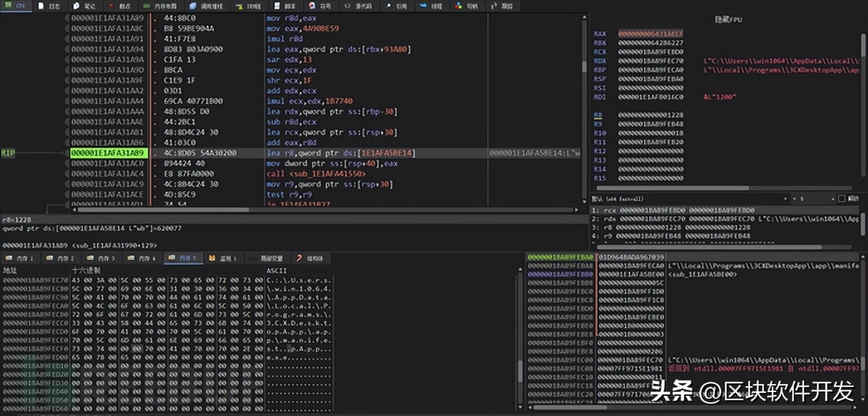Switch to the 断点 (Breakpoints) view icon

click(112, 6)
